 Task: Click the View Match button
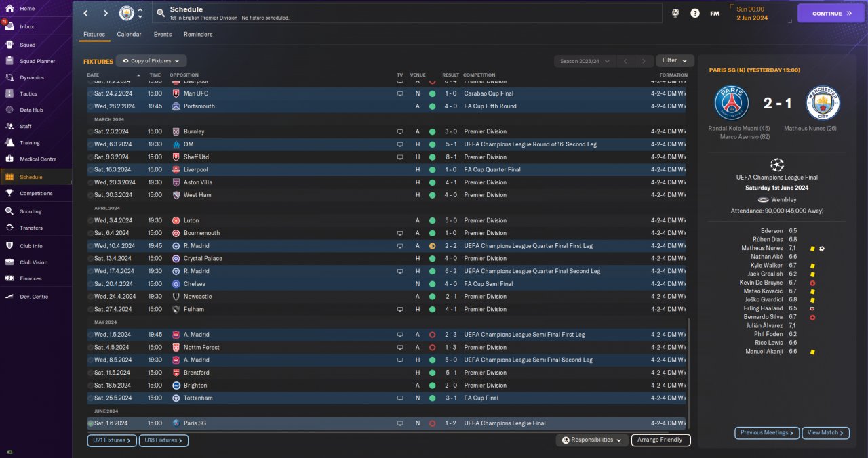(x=825, y=433)
